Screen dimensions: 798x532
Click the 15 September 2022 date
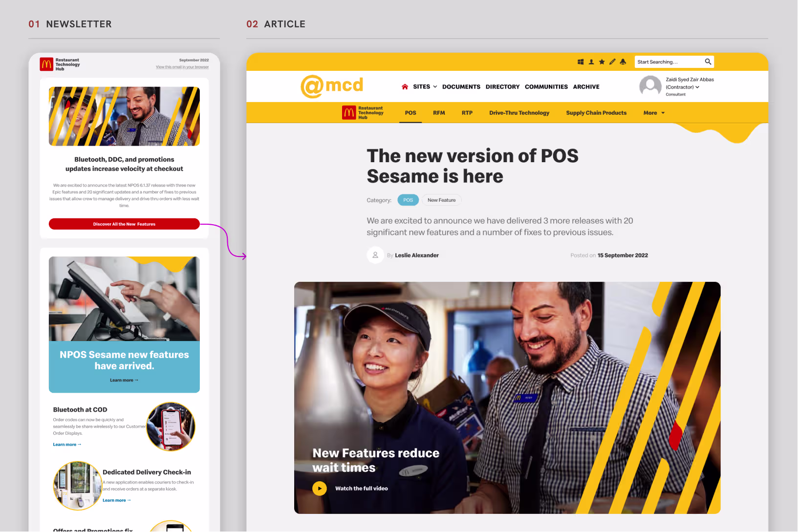623,255
